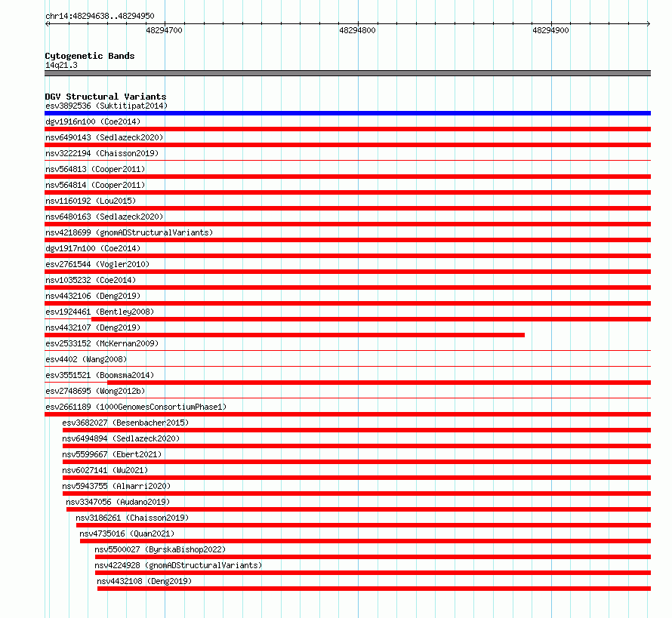This screenshot has height=618, width=672.
Task: Click the chr14:48294638..48294950 region label
Action: (x=100, y=16)
